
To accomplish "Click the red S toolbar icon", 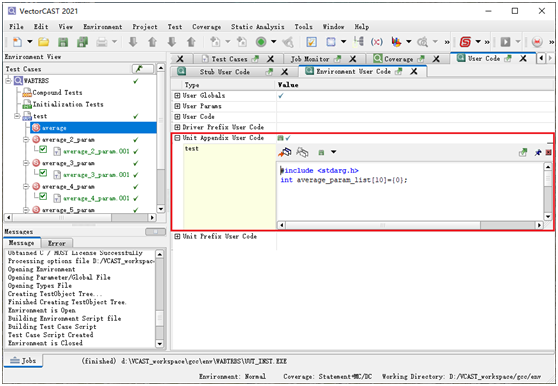I will click(465, 42).
